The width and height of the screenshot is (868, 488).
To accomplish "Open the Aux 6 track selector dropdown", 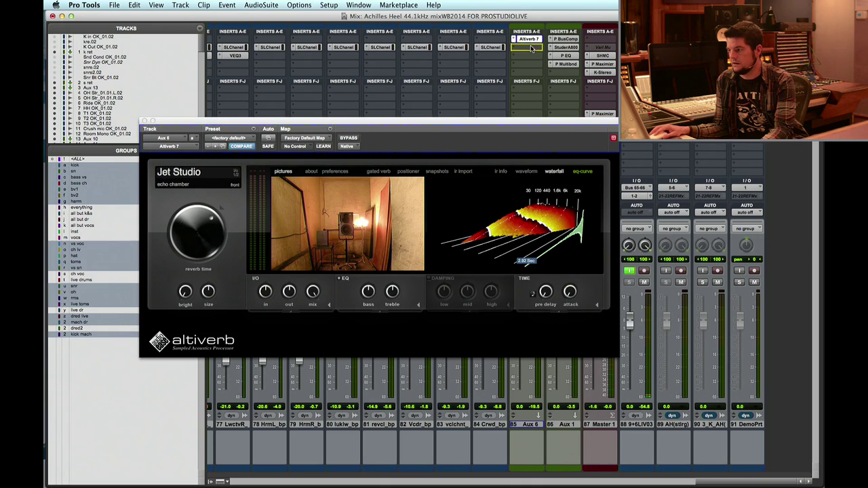I will 163,138.
